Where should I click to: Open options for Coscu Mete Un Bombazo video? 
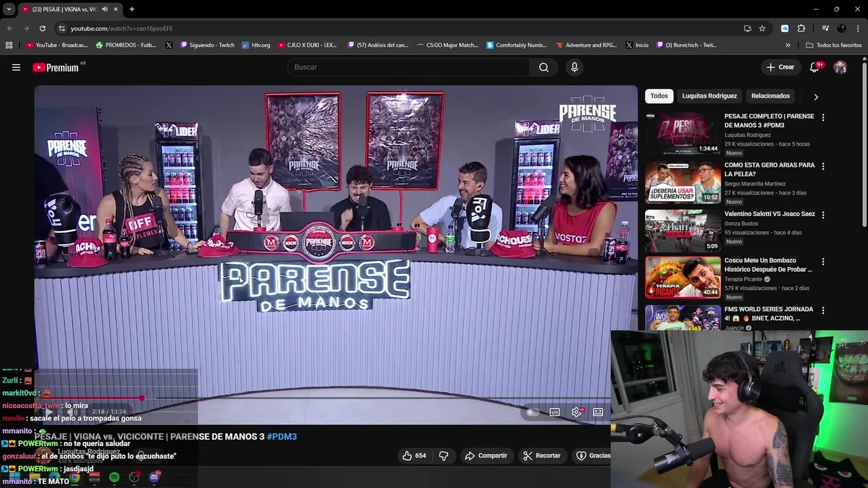823,262
